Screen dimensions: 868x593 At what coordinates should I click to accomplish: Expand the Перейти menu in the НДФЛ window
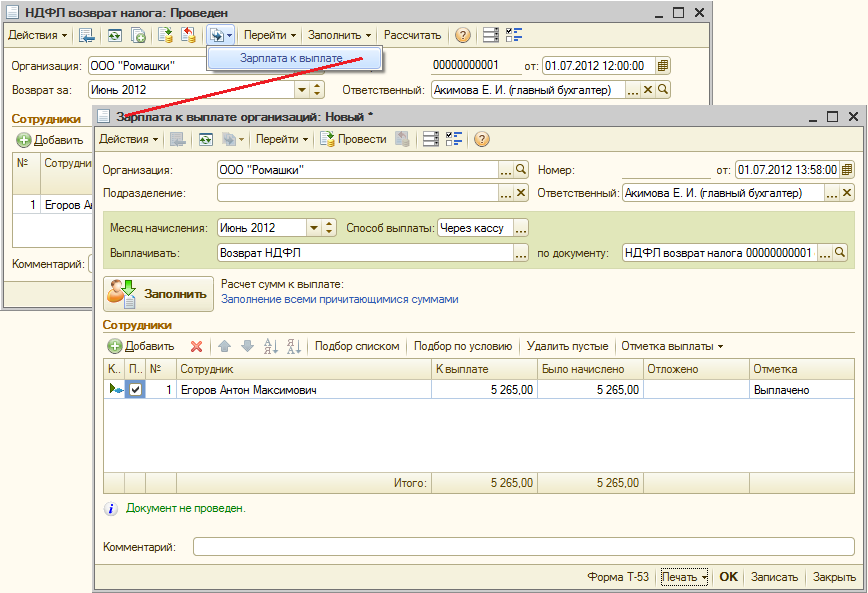point(270,35)
